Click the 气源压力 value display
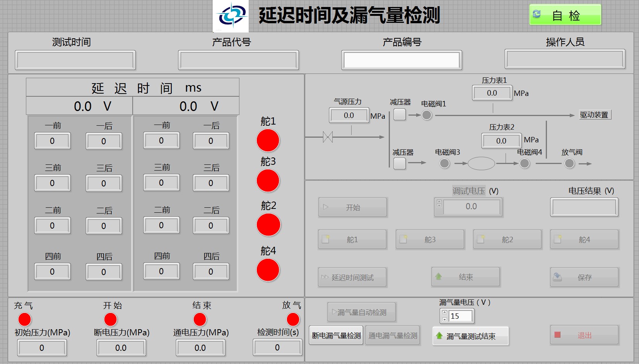Viewport: 639px width, 364px height. pos(349,115)
